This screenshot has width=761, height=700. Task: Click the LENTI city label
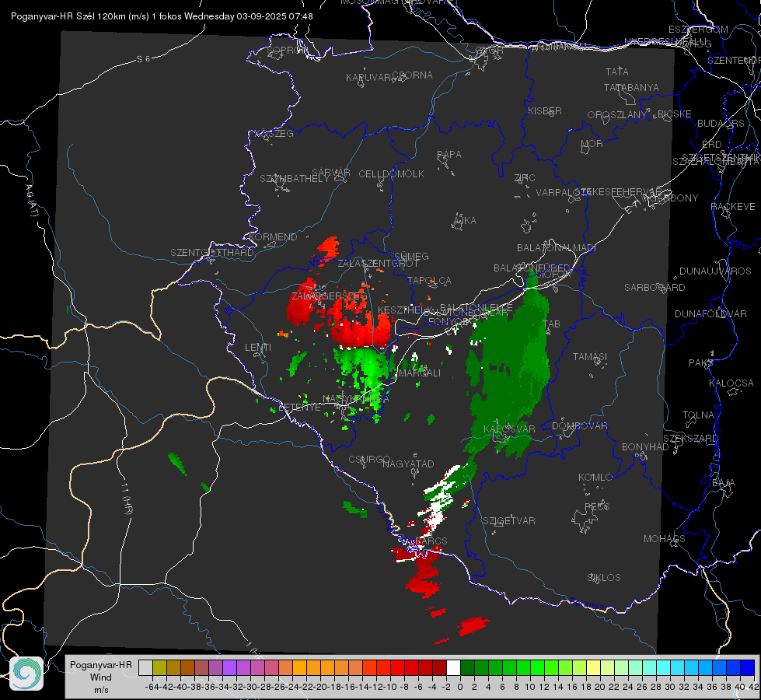tap(258, 348)
